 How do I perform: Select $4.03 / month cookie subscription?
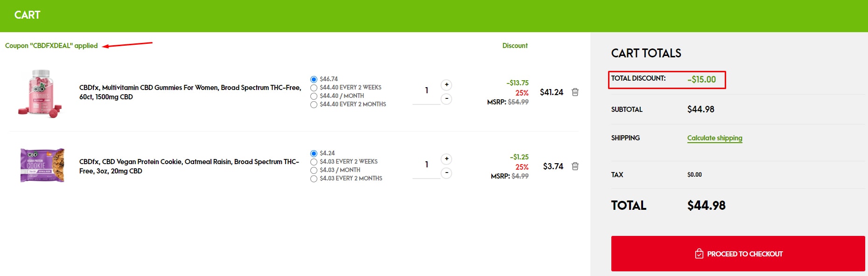click(x=314, y=170)
